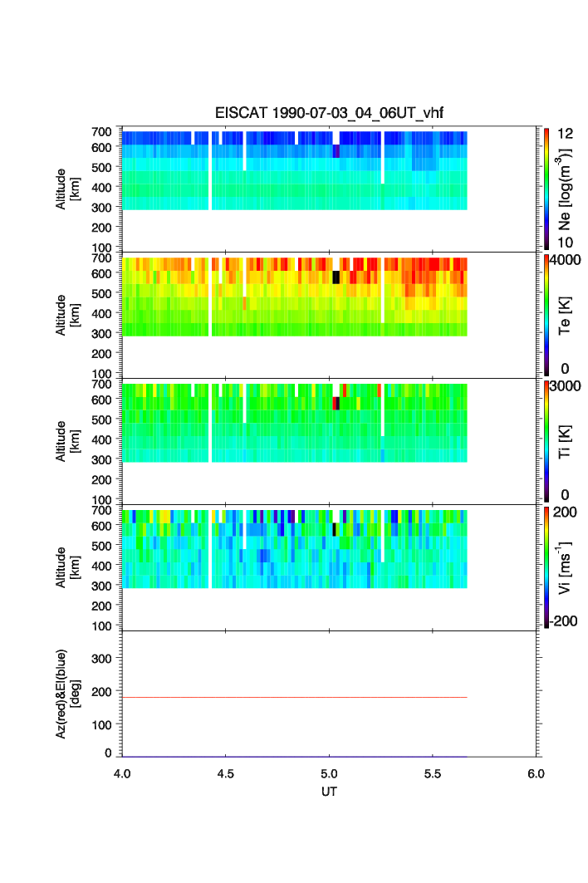Image resolution: width=588 pixels, height=883 pixels.
Task: Click the red azimuth line
Action: pyautogui.click(x=295, y=697)
